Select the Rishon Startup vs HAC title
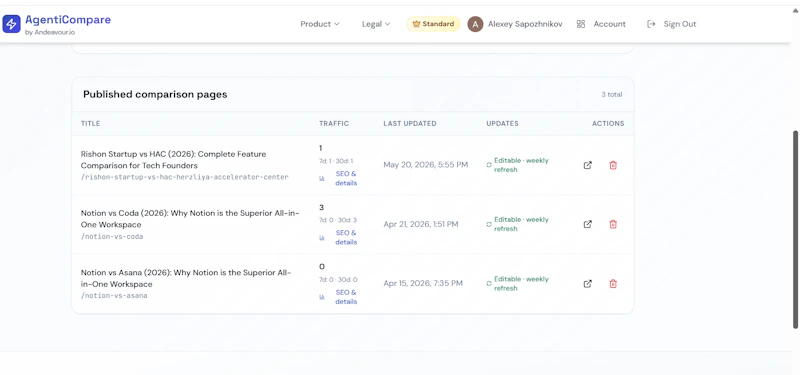Image resolution: width=800 pixels, height=375 pixels. (173, 160)
